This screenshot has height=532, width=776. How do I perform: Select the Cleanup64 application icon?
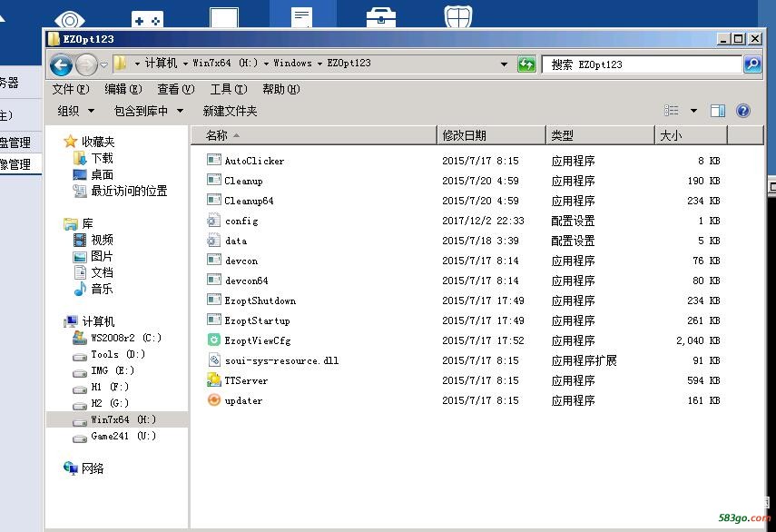coord(214,200)
